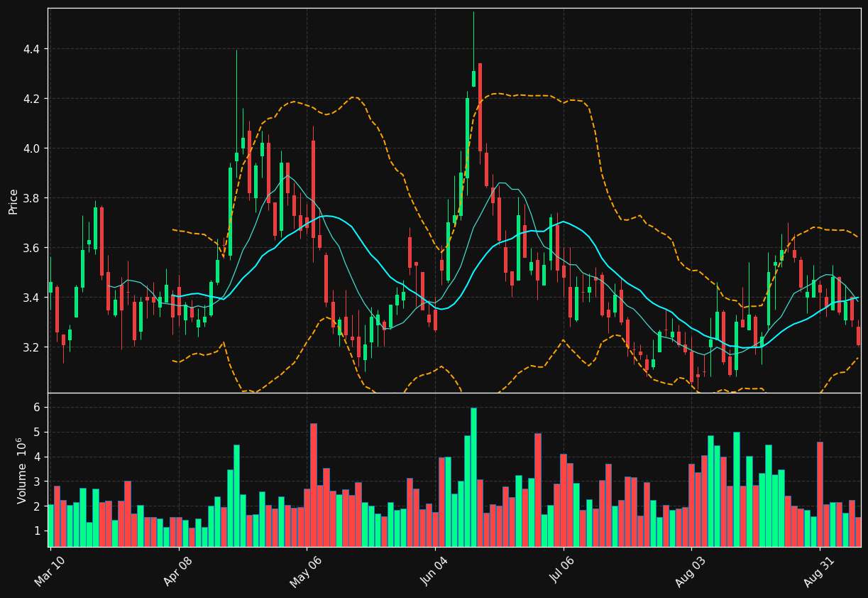Click the tallest green volume bar near 6
The width and height of the screenshot is (868, 598).
pyautogui.click(x=473, y=477)
